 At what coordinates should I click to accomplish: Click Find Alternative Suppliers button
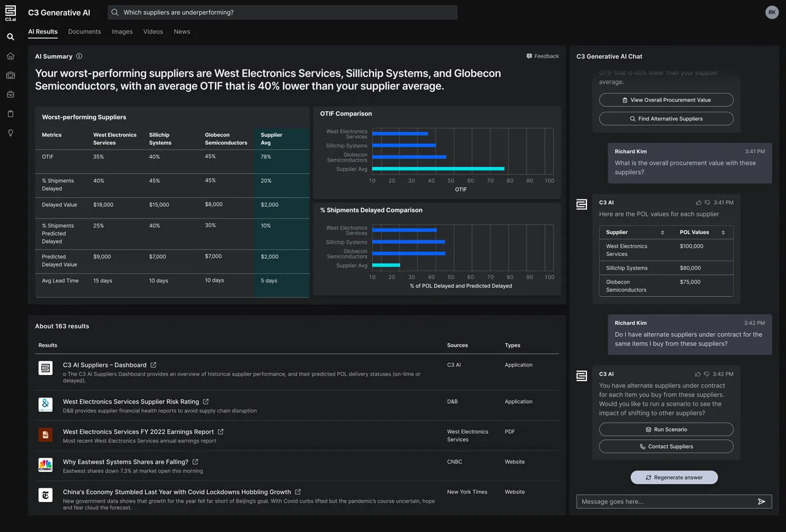tap(666, 119)
